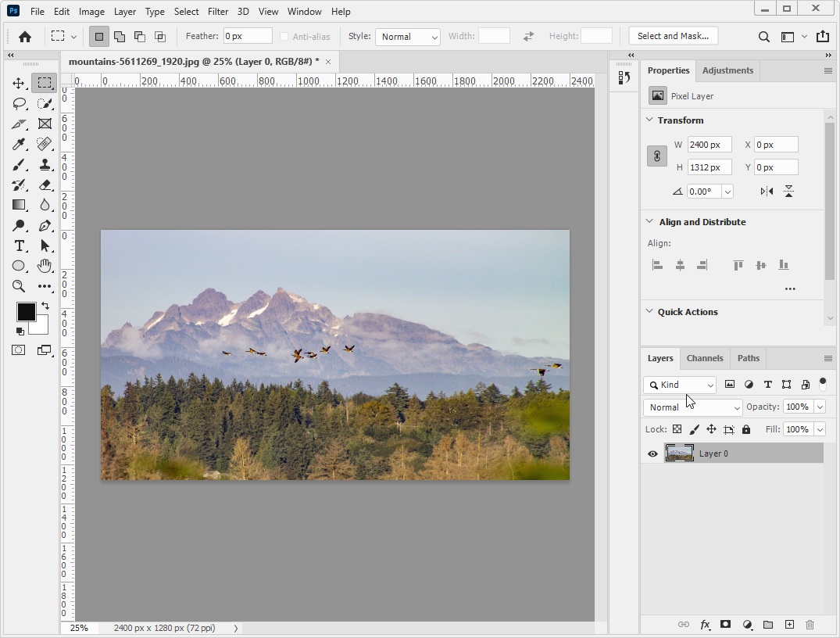Select the Pen tool
This screenshot has width=840, height=638.
(x=45, y=225)
